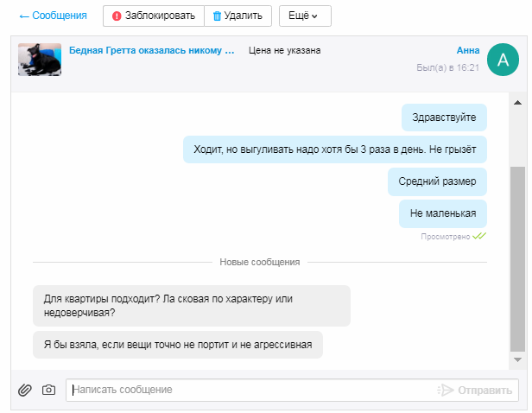Open Анна's profile name link

coord(468,50)
